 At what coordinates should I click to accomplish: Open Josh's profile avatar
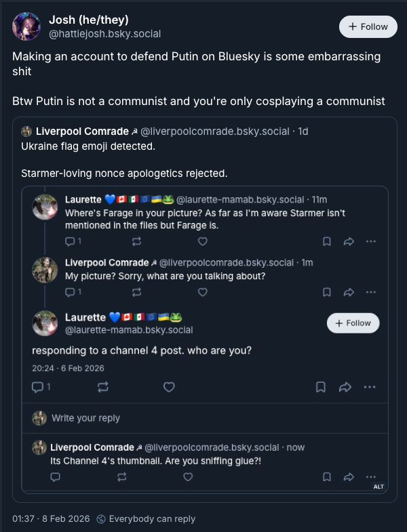point(28,26)
